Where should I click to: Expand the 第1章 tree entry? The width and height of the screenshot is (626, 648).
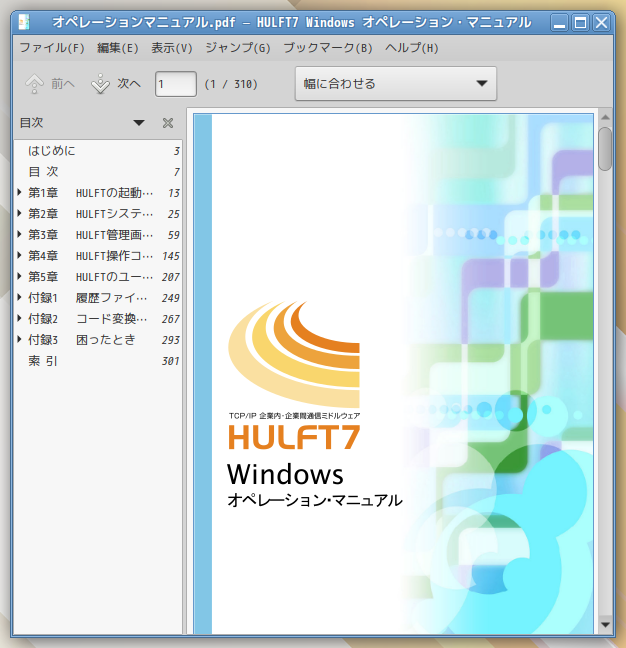coord(19,193)
